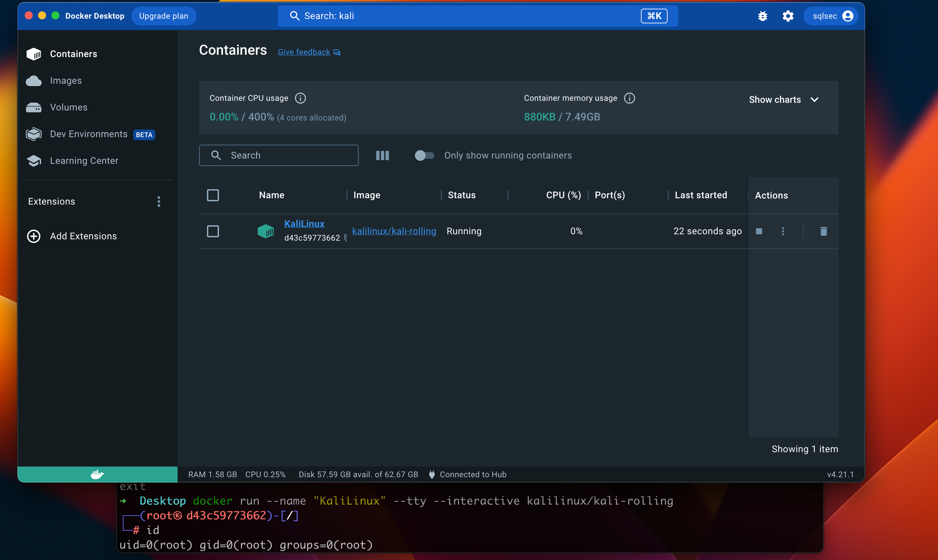Expand the Show charts dropdown
Viewport: 938px width, 560px height.
(784, 100)
